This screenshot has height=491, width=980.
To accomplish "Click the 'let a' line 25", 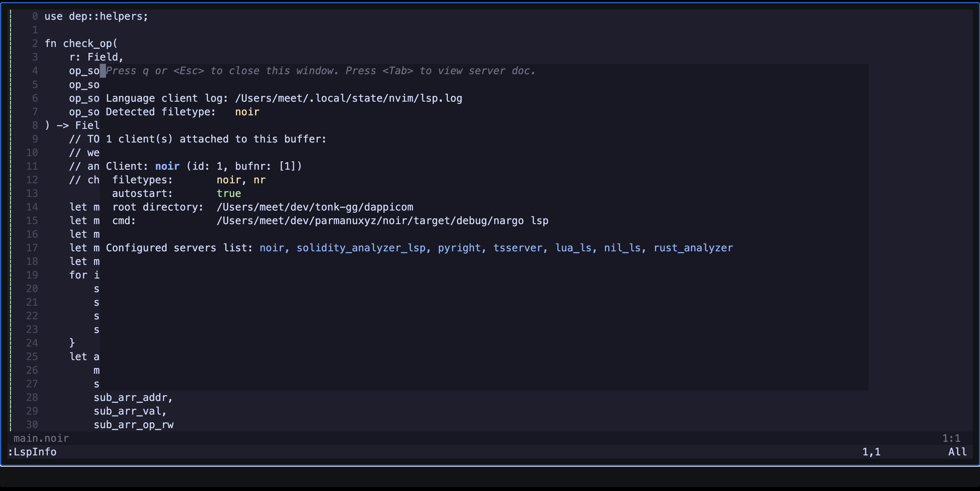I will pyautogui.click(x=84, y=357).
